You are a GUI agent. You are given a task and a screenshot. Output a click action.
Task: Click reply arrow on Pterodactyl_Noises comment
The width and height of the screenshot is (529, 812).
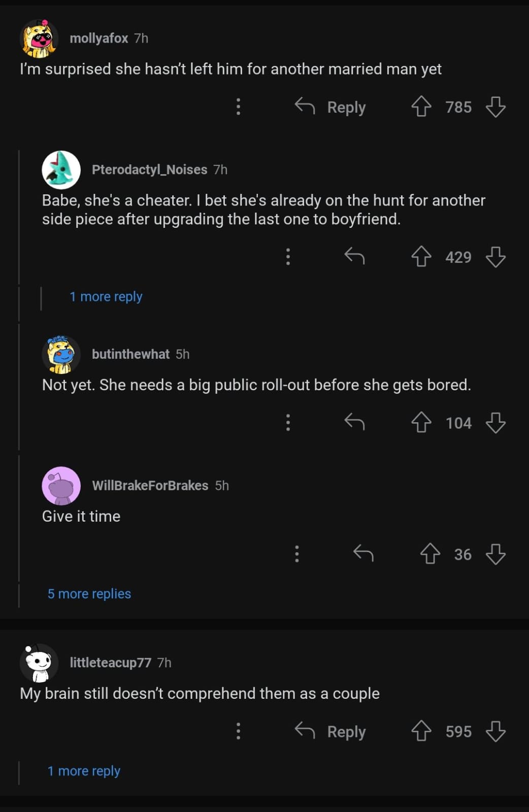354,256
